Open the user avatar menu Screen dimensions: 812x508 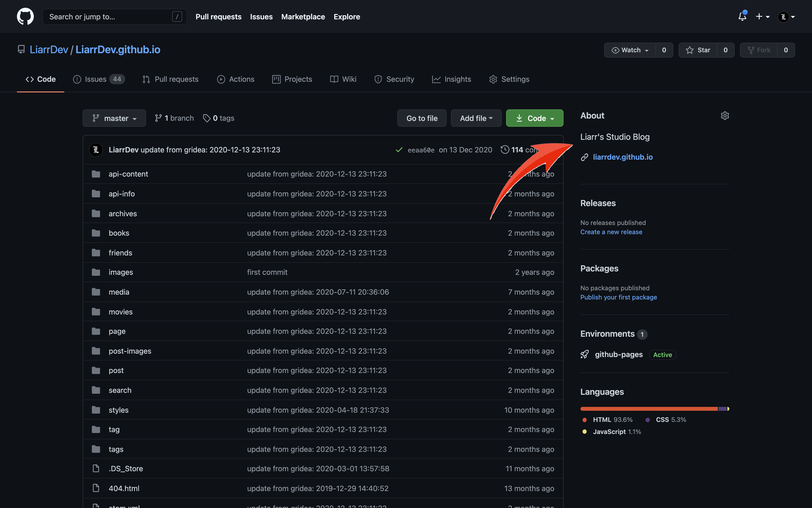[x=786, y=16]
